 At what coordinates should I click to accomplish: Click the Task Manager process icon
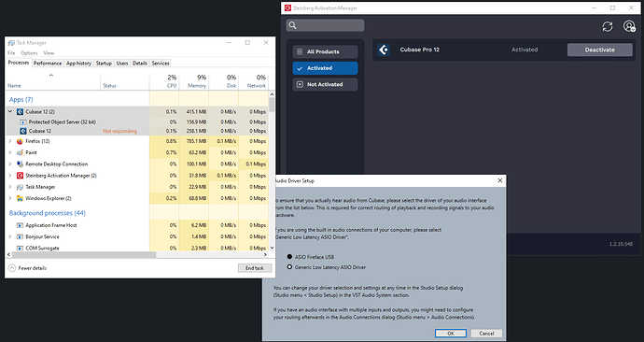click(x=20, y=187)
